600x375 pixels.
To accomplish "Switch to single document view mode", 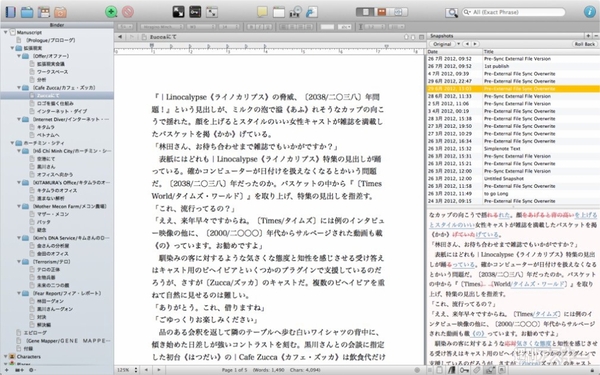I will coord(365,12).
